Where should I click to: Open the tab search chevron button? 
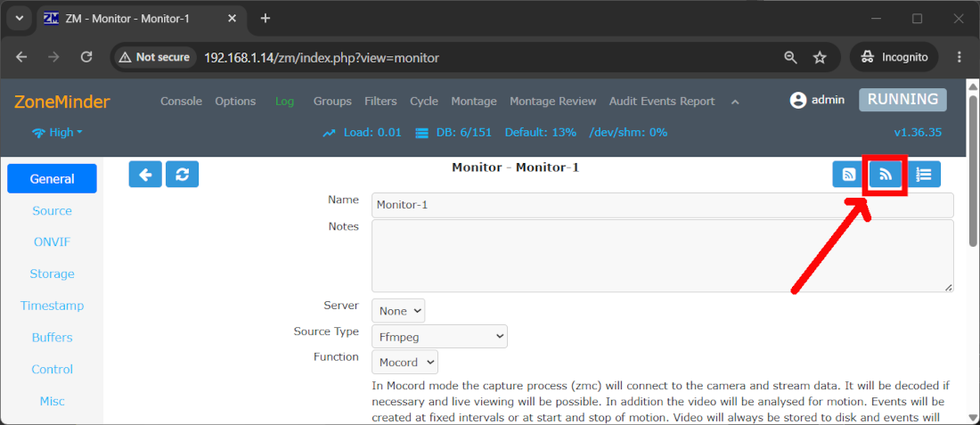tap(19, 19)
